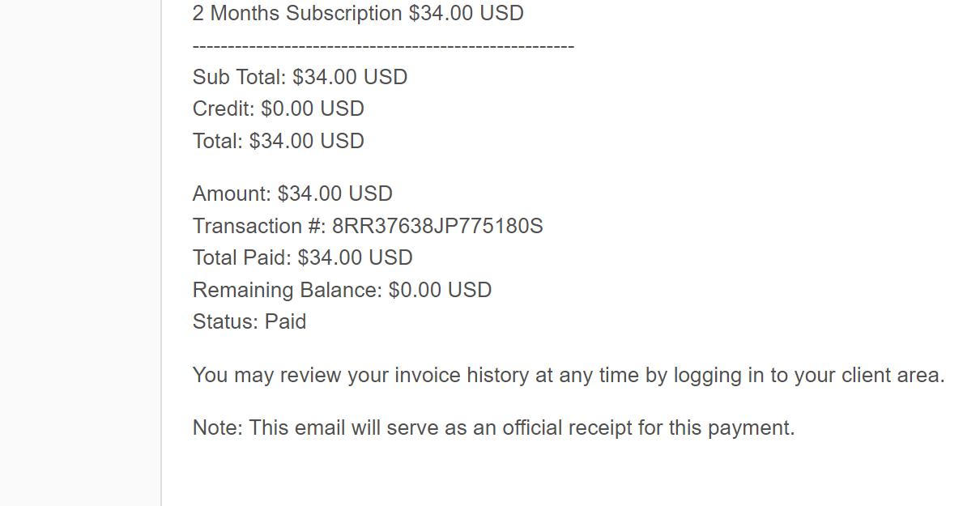The image size is (980, 506).
Task: Click the Transaction # label
Action: tap(259, 226)
